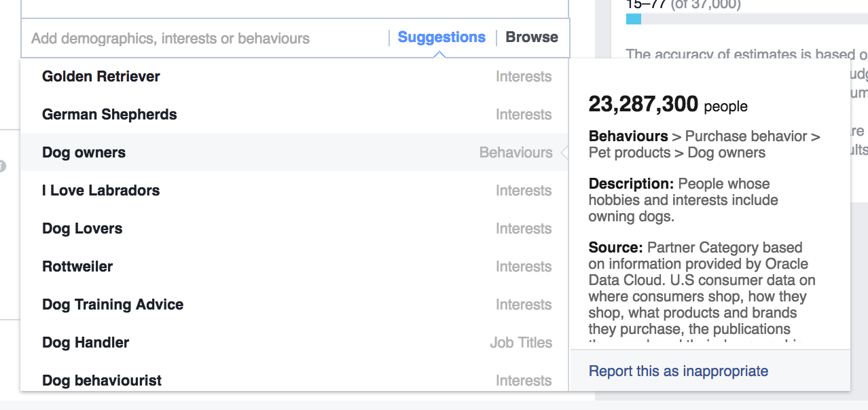Add the Dog Lovers interest

(82, 229)
